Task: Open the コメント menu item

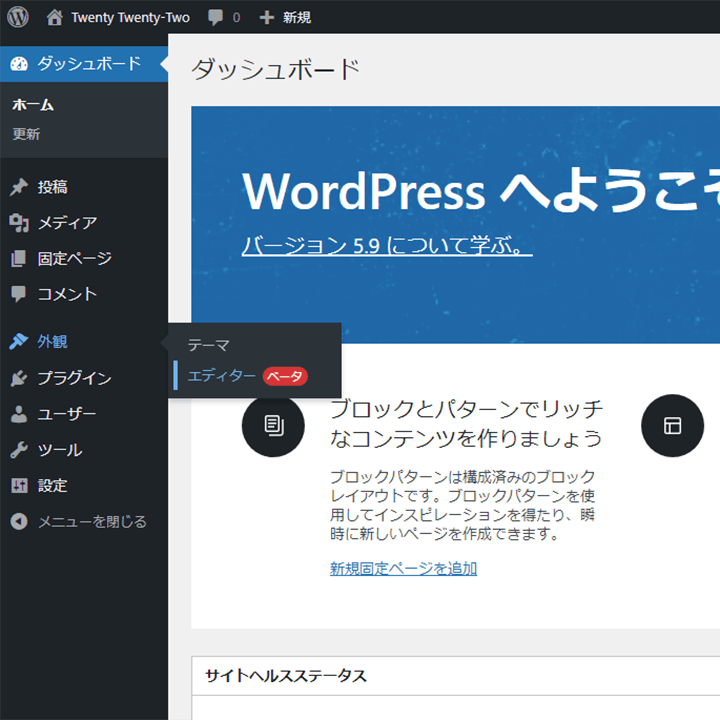Action: (x=67, y=294)
